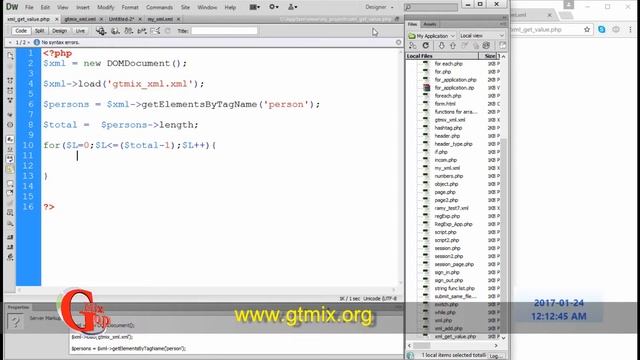This screenshot has width=640, height=360.
Task: Switch to the Files panel tab
Action: tap(413, 24)
